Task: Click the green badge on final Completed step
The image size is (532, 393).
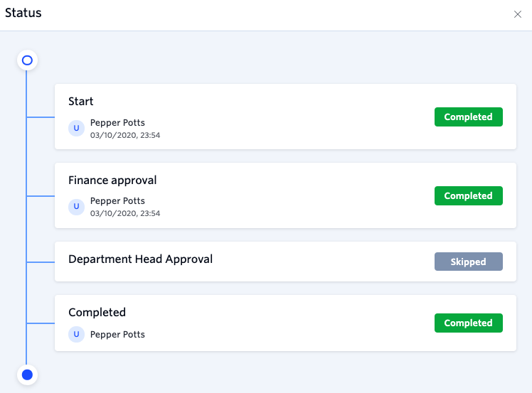Action: pos(468,323)
